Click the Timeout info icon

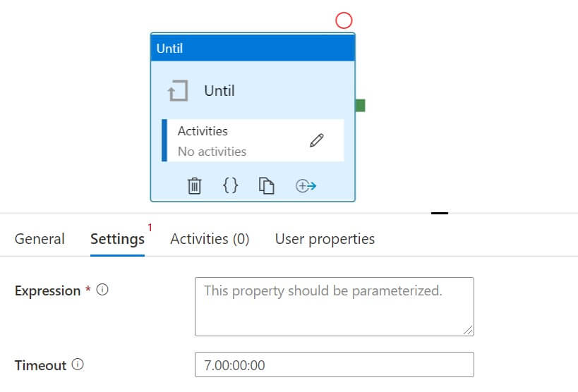point(78,365)
